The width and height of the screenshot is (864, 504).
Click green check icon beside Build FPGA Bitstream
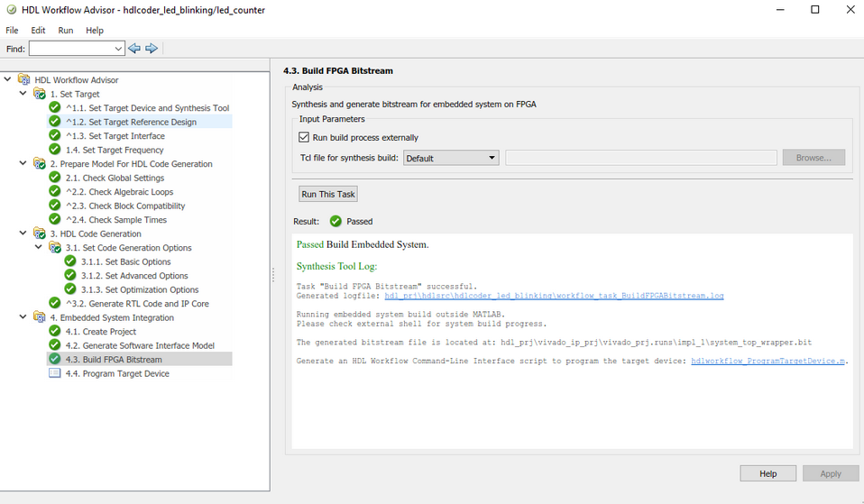55,360
